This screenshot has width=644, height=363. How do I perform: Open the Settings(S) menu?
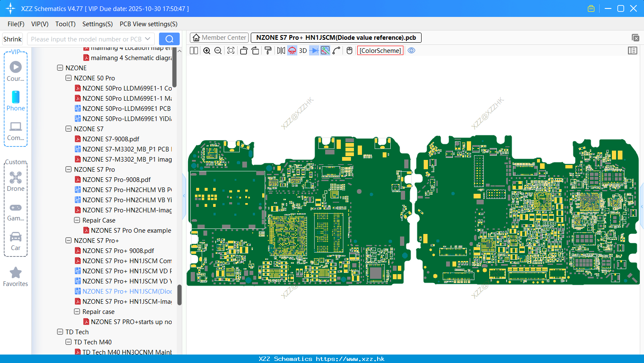coord(98,24)
